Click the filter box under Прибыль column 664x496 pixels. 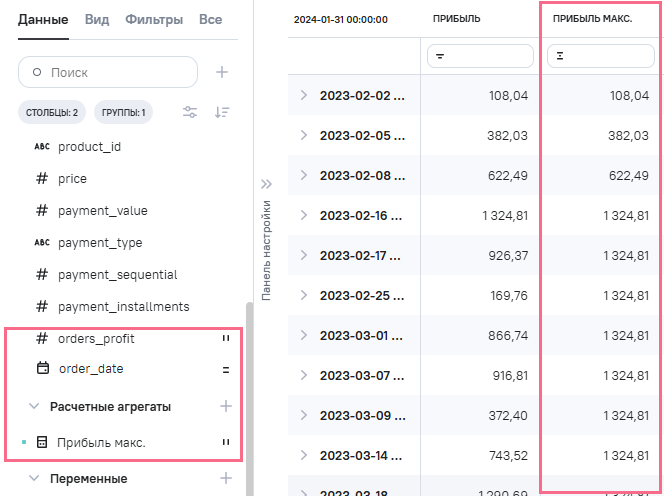pyautogui.click(x=480, y=57)
